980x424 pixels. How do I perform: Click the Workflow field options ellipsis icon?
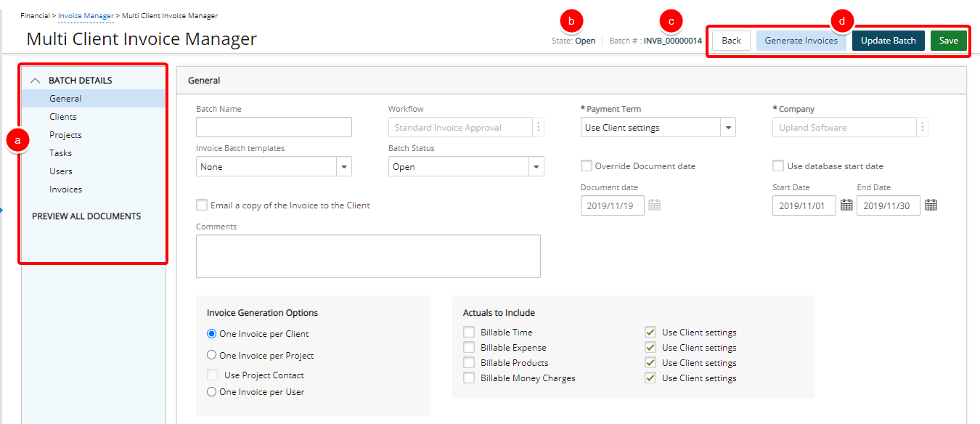[x=538, y=128]
